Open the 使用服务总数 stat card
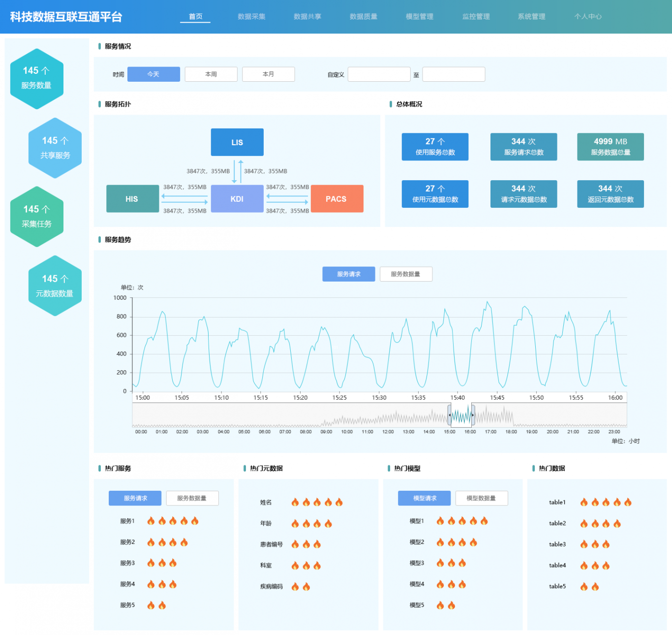 coord(435,147)
